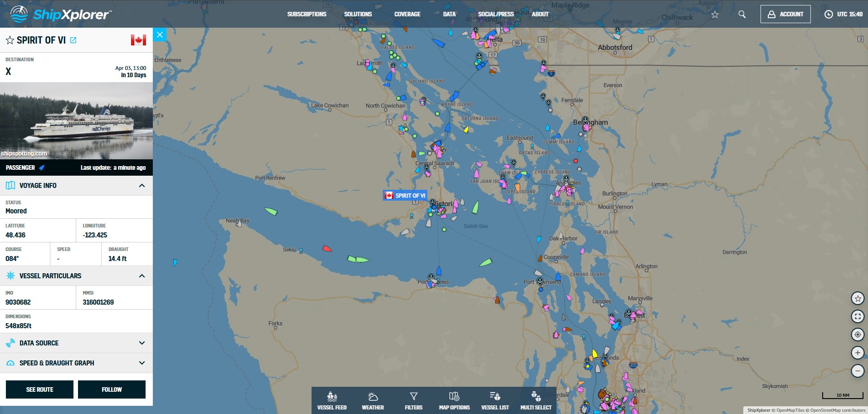Open the Vessel Feed tool

(x=332, y=400)
